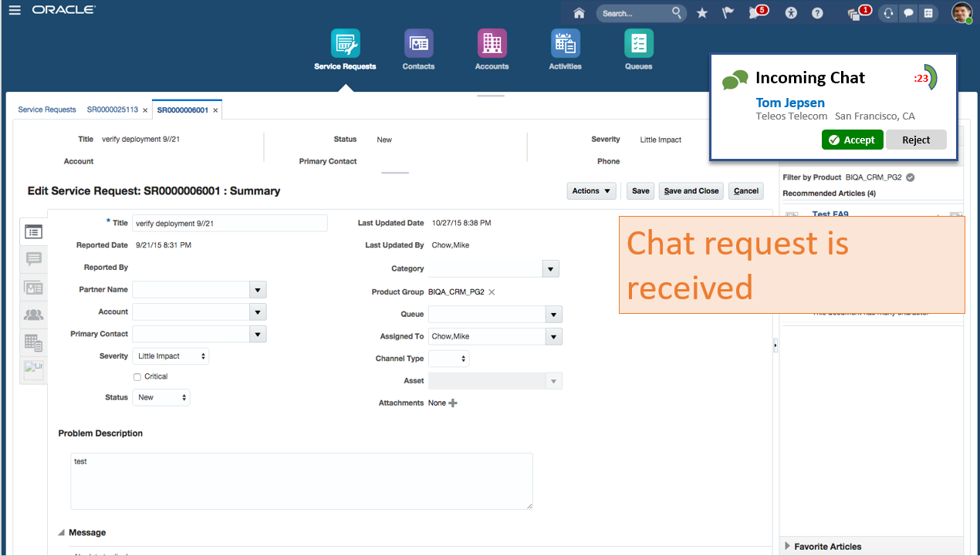Click the Home icon in header
Image resolution: width=980 pixels, height=556 pixels.
point(580,13)
